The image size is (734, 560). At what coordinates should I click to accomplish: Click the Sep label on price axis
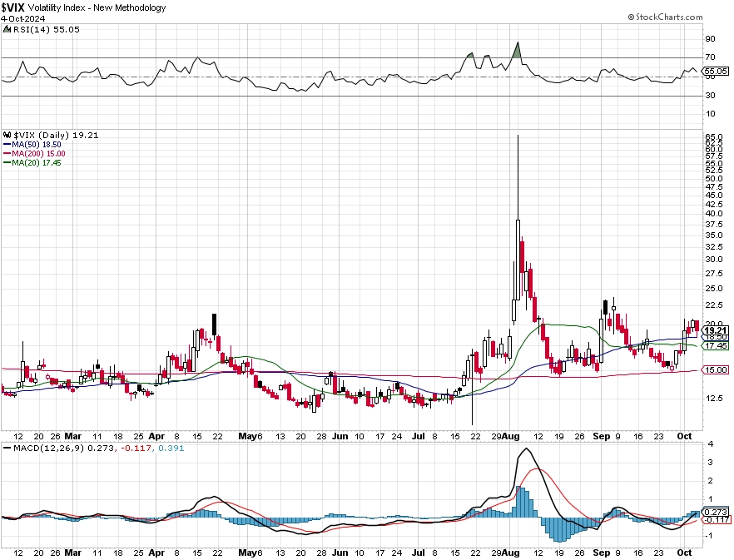tap(602, 436)
